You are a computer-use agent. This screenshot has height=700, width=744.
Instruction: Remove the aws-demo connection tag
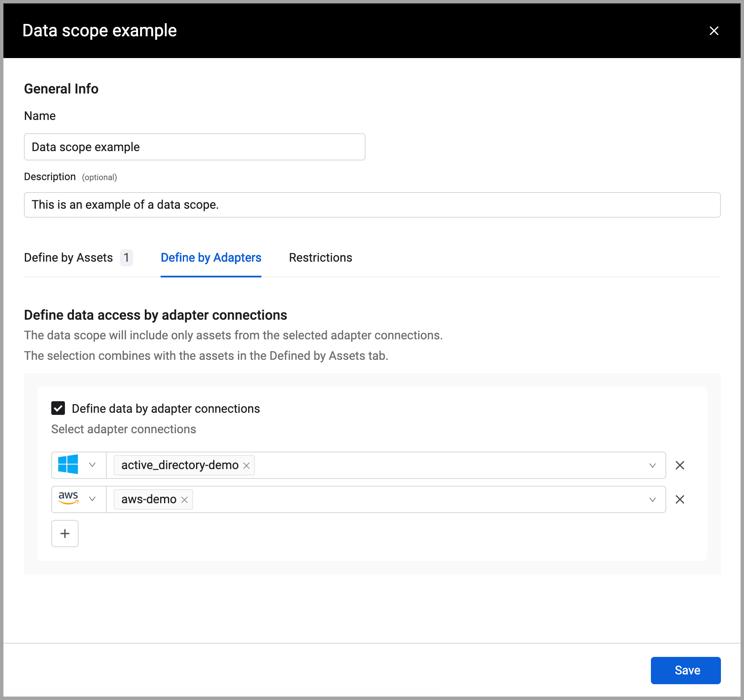(185, 499)
